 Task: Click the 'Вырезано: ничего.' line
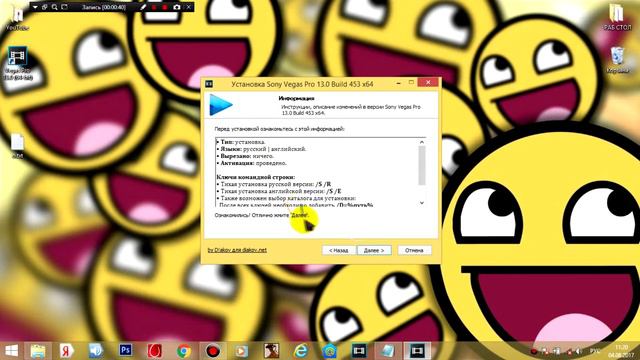[245, 156]
